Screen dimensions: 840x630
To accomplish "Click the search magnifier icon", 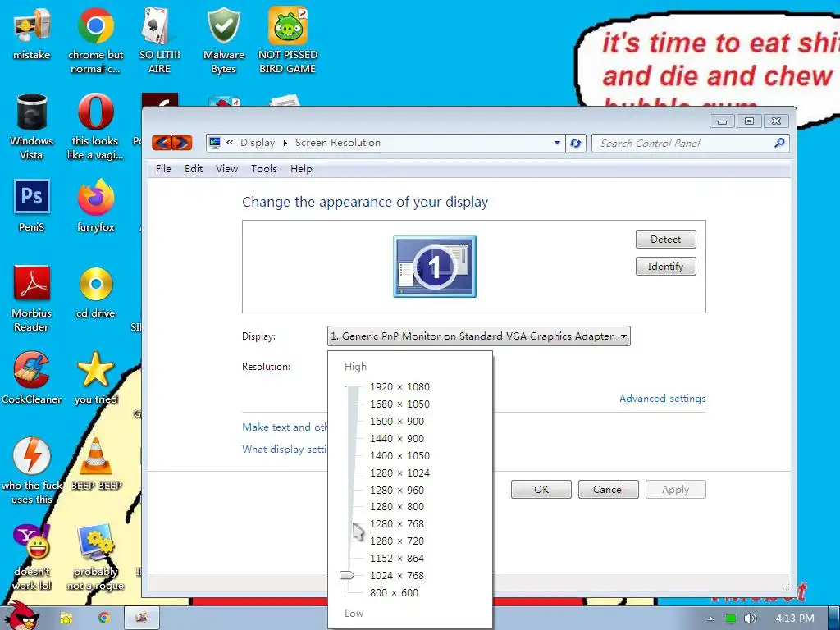I will pyautogui.click(x=779, y=143).
